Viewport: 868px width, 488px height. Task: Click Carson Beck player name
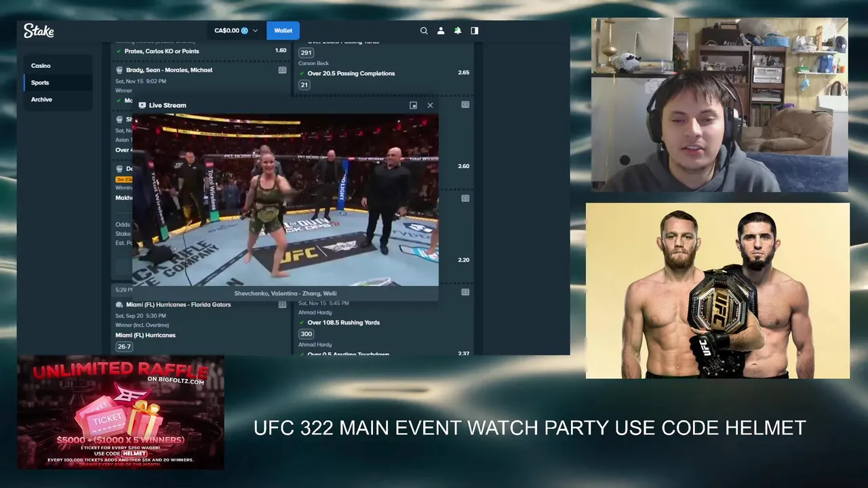313,63
